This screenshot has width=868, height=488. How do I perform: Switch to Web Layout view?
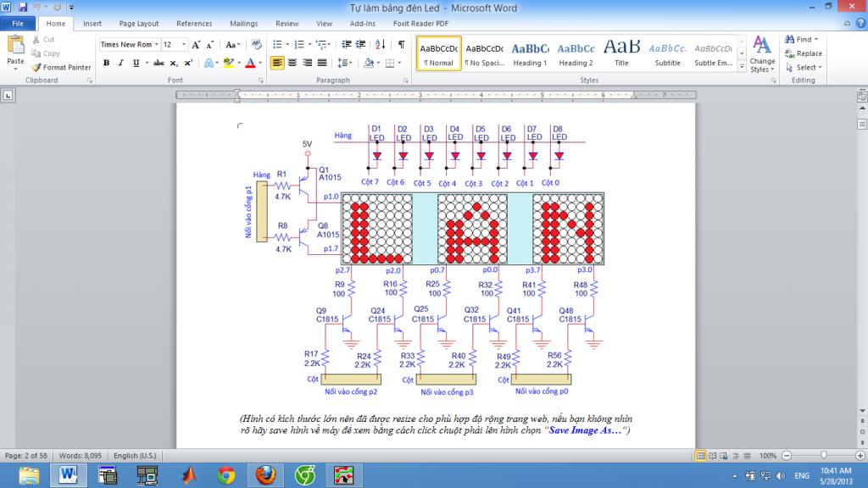(x=724, y=456)
